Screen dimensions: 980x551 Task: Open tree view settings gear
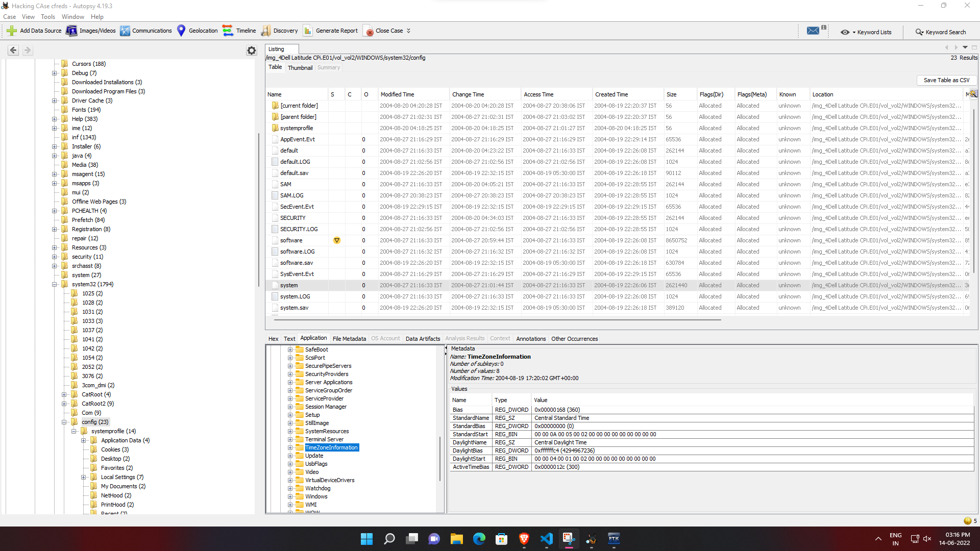252,51
